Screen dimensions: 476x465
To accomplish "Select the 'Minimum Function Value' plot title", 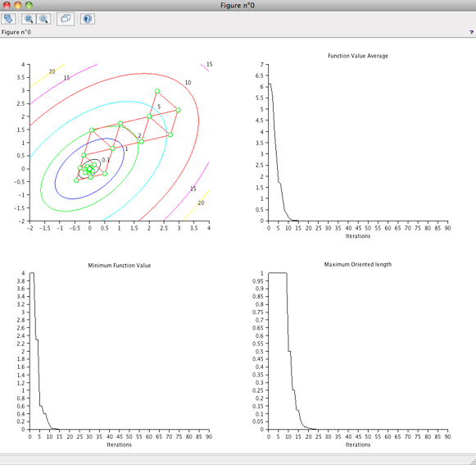I will tap(120, 266).
